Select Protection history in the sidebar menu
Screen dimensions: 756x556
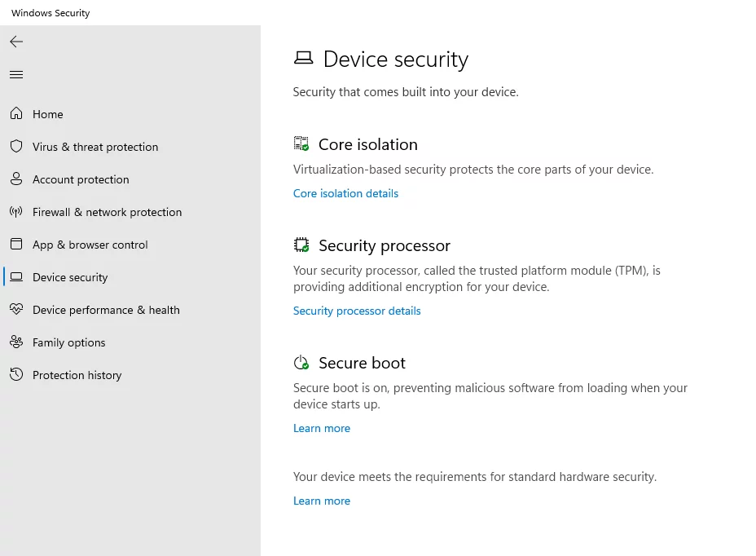pos(77,375)
